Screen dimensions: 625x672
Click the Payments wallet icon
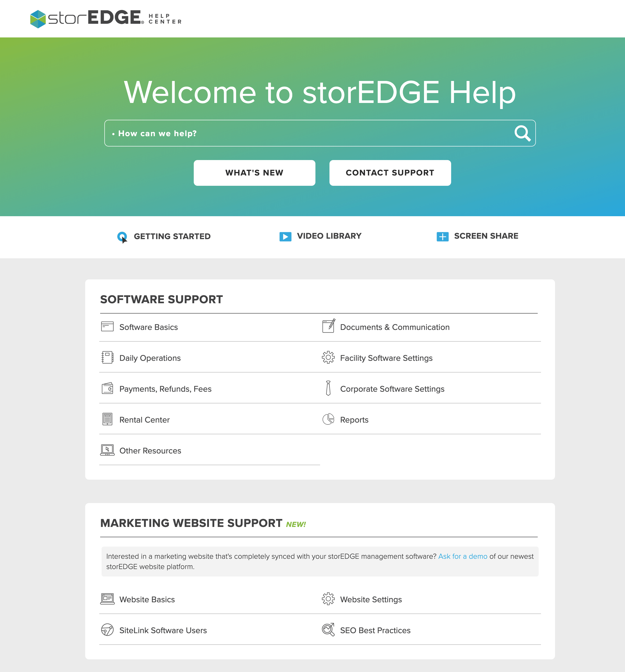point(107,388)
